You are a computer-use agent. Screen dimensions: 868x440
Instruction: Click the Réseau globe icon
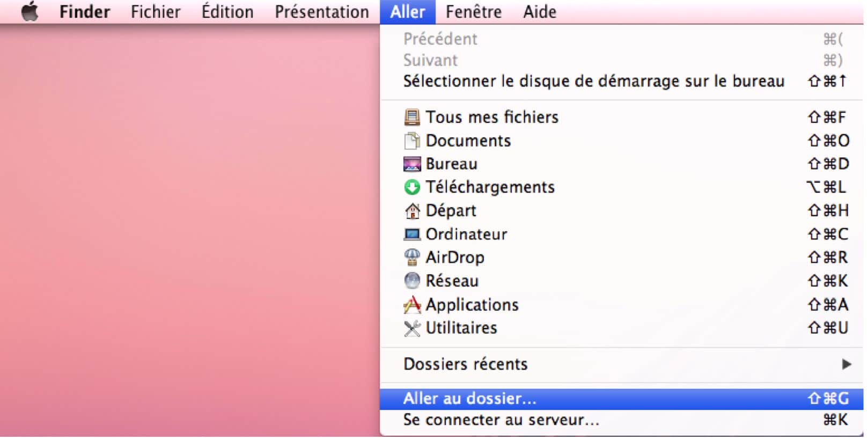(x=412, y=281)
